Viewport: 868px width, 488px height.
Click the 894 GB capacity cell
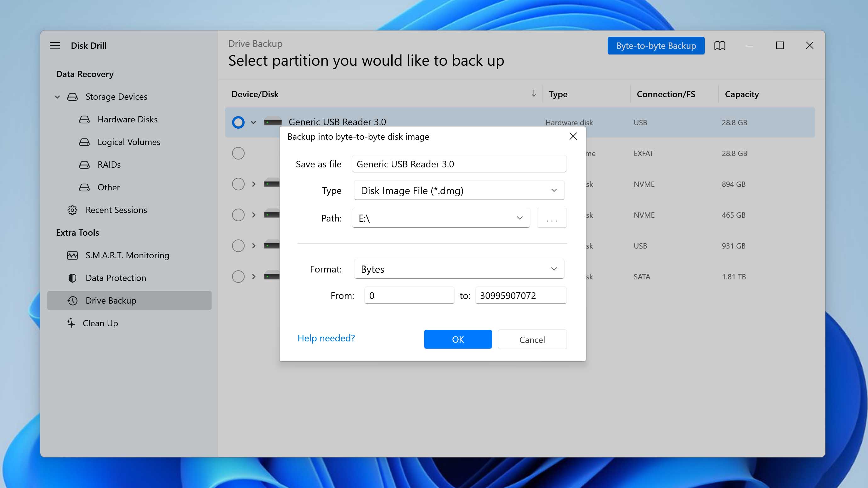point(733,184)
